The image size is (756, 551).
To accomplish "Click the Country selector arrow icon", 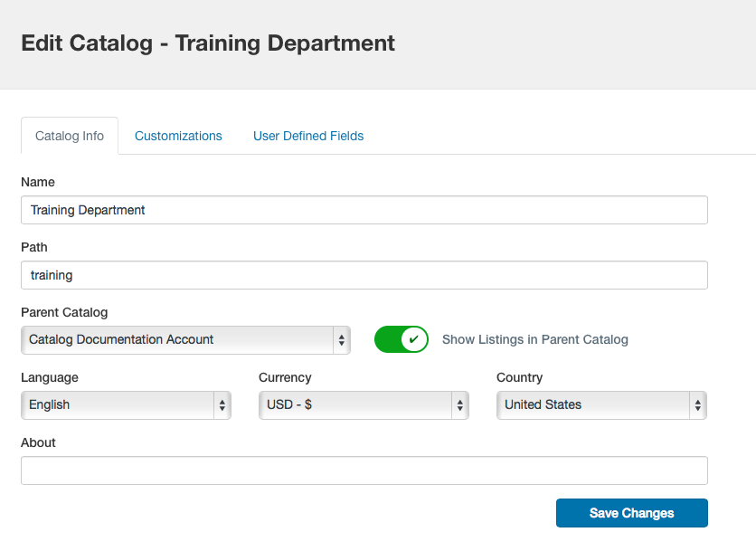I will (697, 405).
